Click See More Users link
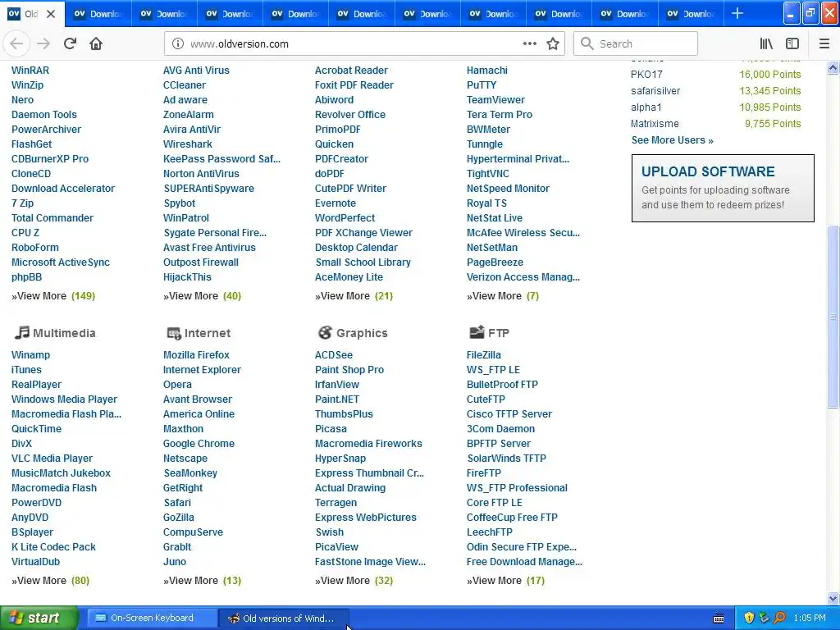 pos(672,140)
